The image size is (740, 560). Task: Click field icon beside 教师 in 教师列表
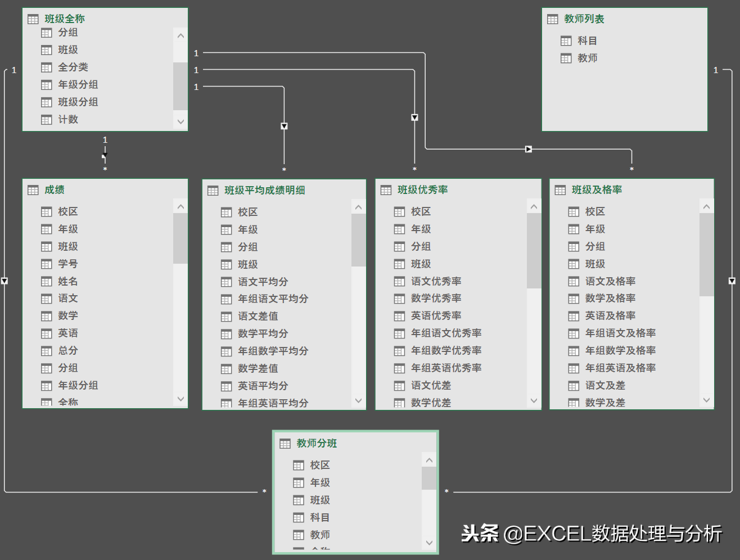coord(566,58)
